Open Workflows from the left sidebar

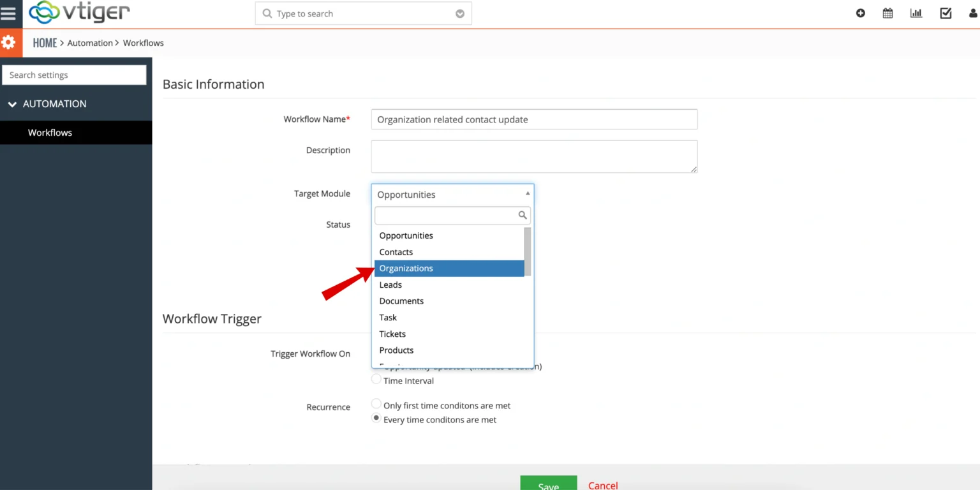(50, 132)
